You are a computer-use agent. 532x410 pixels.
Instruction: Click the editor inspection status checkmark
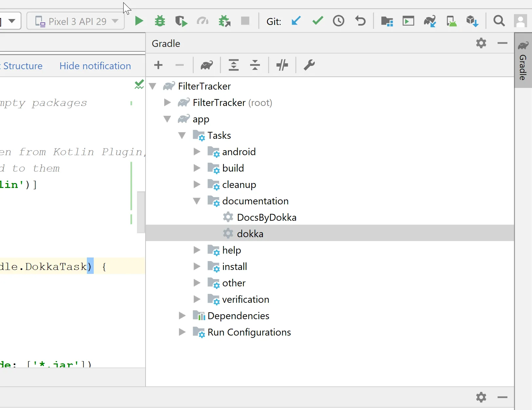(139, 85)
